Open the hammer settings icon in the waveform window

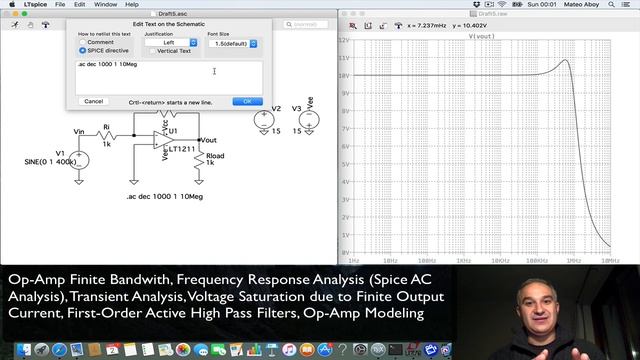tap(398, 26)
